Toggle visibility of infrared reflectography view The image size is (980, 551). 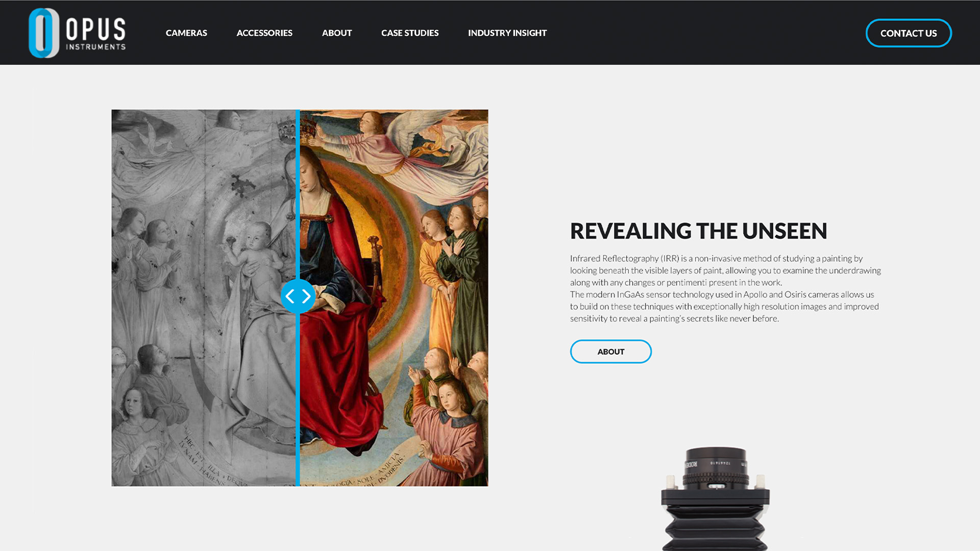pyautogui.click(x=298, y=296)
